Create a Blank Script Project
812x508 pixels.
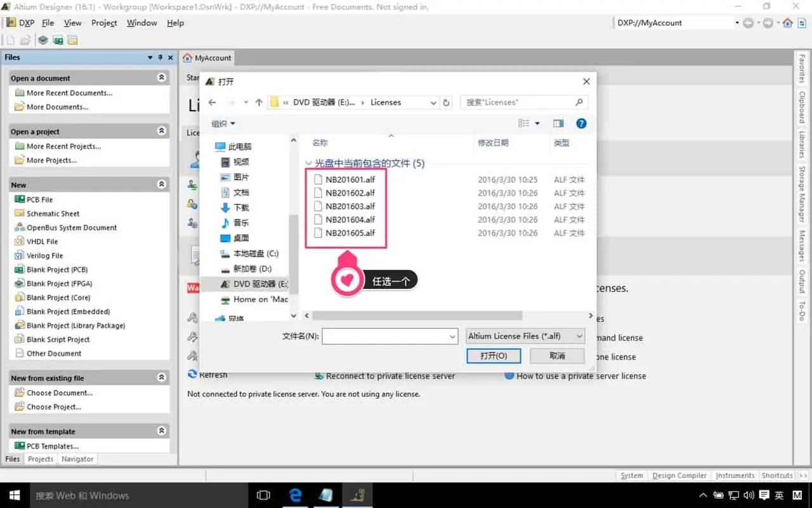click(58, 339)
